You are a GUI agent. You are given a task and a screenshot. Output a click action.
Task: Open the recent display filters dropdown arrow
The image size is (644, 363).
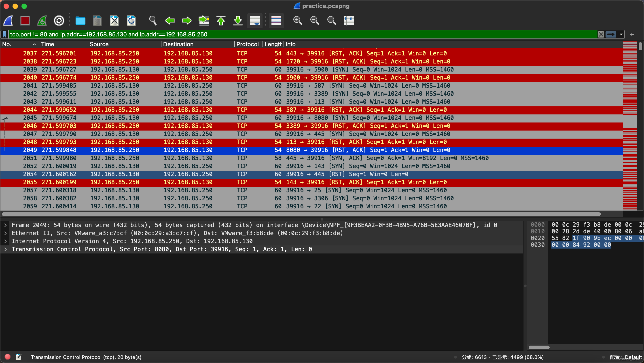621,34
